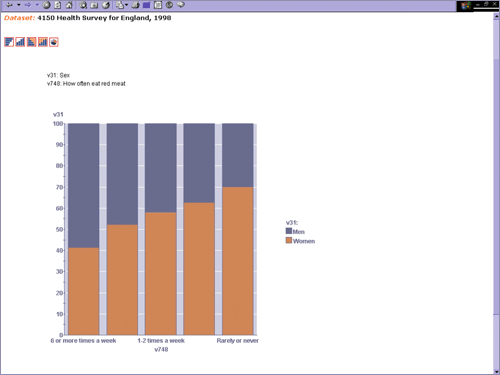Select the stacked vertical bar chart view
This screenshot has height=375, width=500.
point(43,42)
